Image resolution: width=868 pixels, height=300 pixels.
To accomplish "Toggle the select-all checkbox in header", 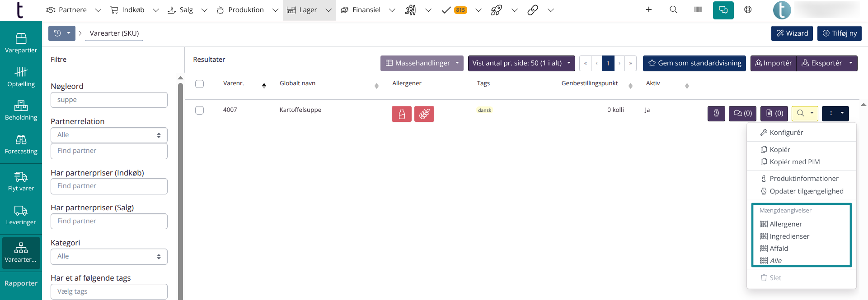I will 199,84.
